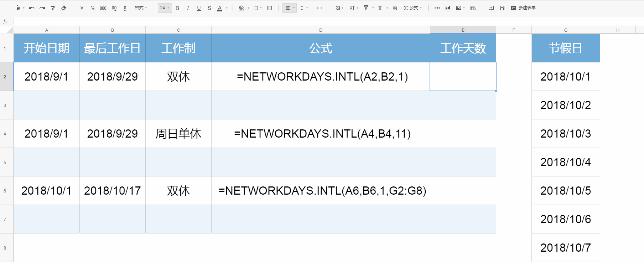Insert a chart using the bar chart icon
The width and height of the screenshot is (644, 262).
click(x=448, y=8)
